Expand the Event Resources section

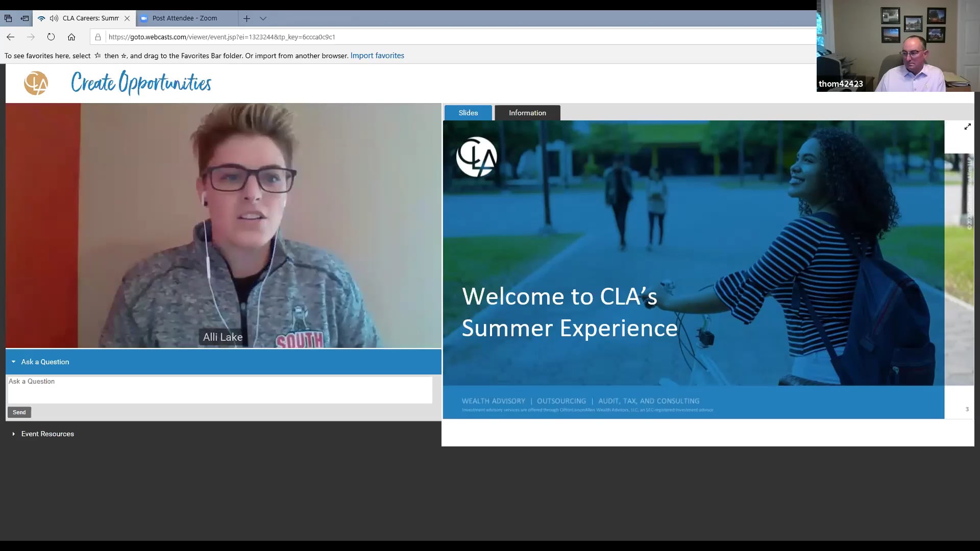tap(43, 434)
